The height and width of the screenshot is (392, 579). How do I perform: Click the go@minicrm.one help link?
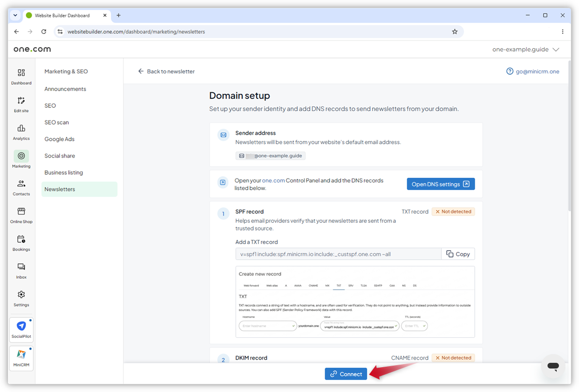click(537, 71)
